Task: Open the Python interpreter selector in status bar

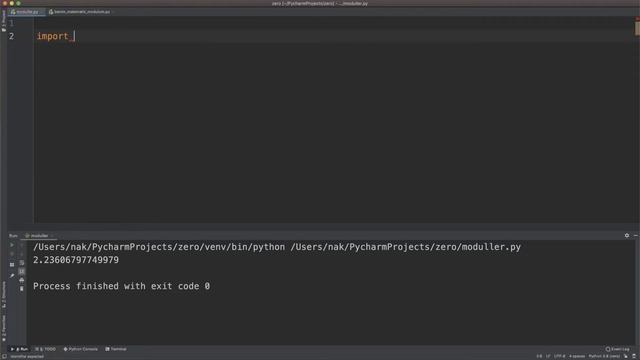Action: [604, 356]
